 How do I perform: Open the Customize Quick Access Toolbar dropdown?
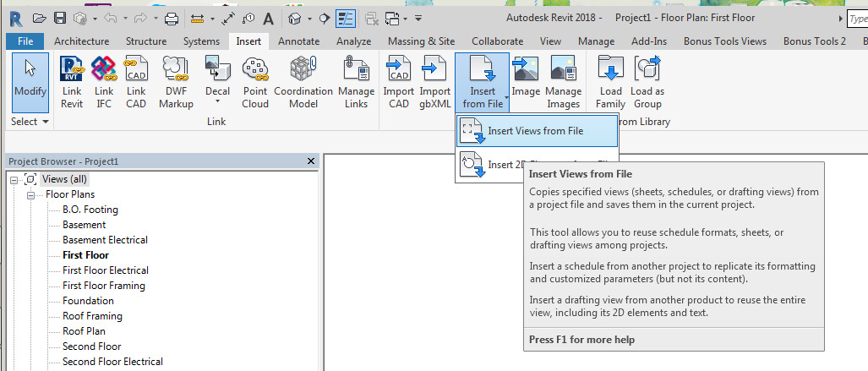418,19
